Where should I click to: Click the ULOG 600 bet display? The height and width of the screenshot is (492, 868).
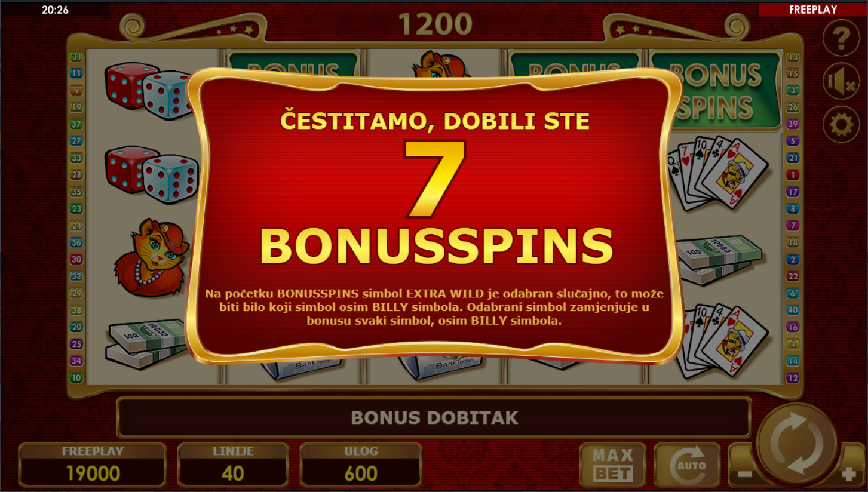click(361, 465)
